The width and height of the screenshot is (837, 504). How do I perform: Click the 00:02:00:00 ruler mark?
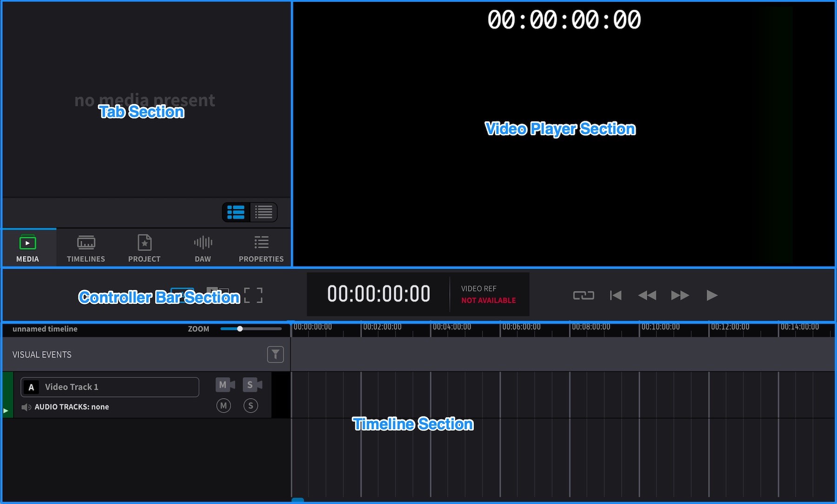click(382, 327)
